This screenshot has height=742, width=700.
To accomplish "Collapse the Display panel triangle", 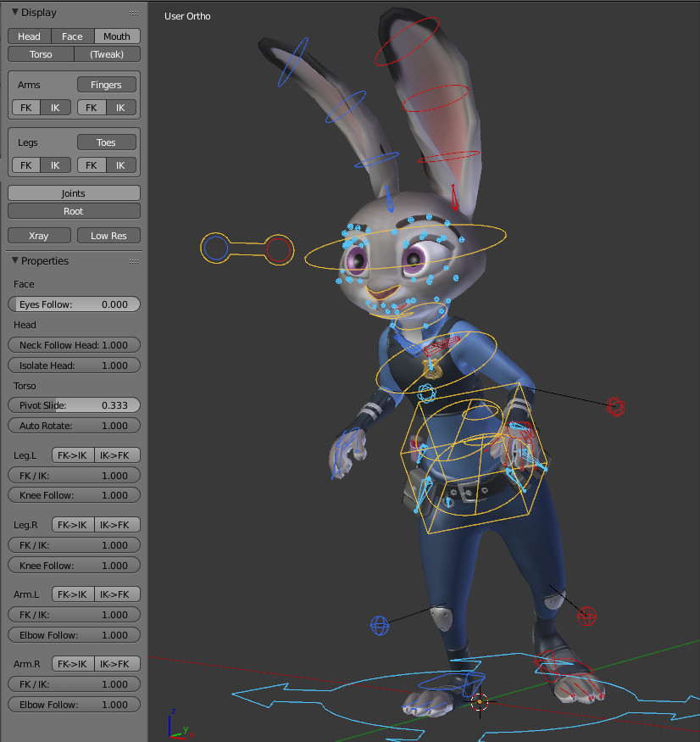I will [14, 13].
